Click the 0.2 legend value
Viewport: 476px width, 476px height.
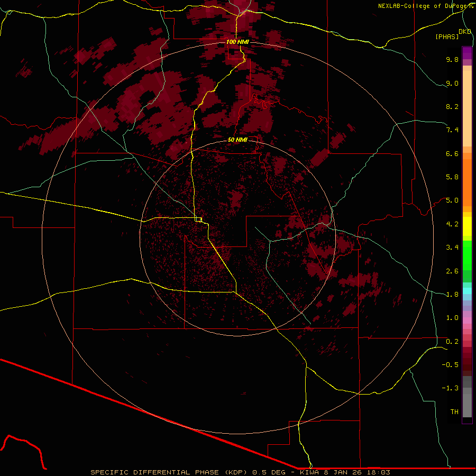click(452, 342)
